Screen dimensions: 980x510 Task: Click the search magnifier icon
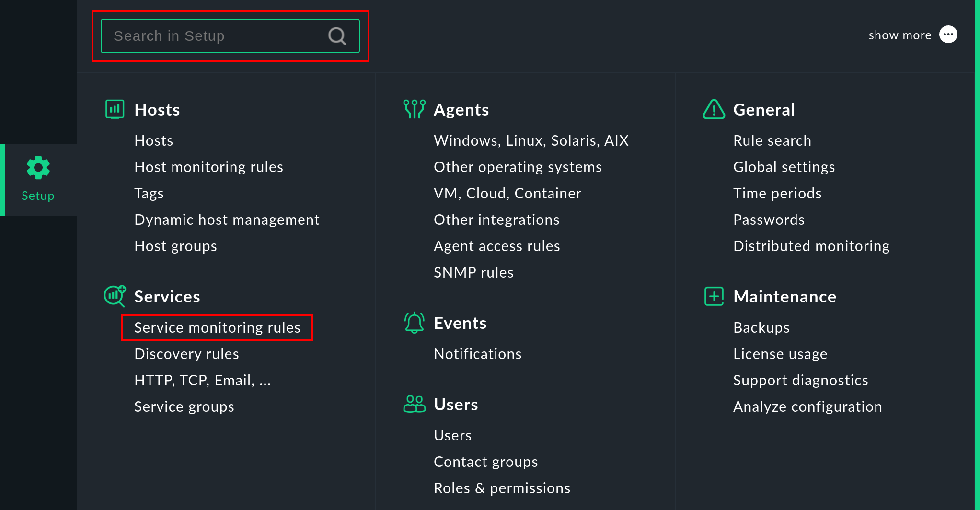point(336,35)
